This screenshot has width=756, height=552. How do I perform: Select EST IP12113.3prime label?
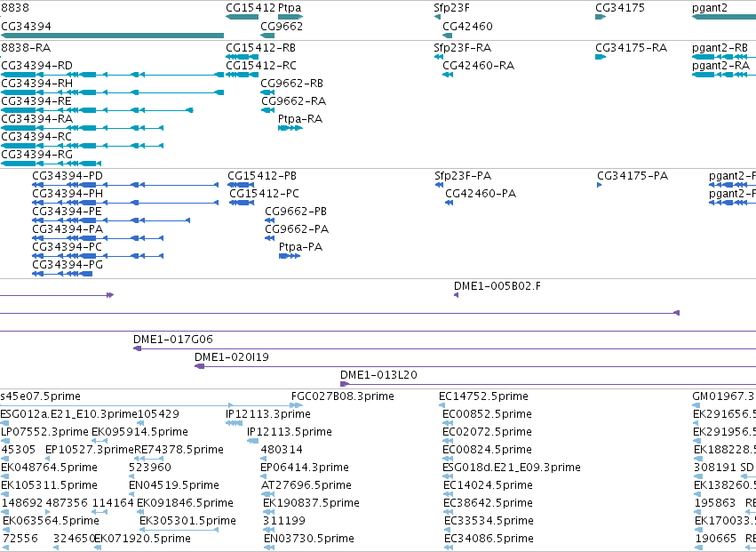(268, 414)
